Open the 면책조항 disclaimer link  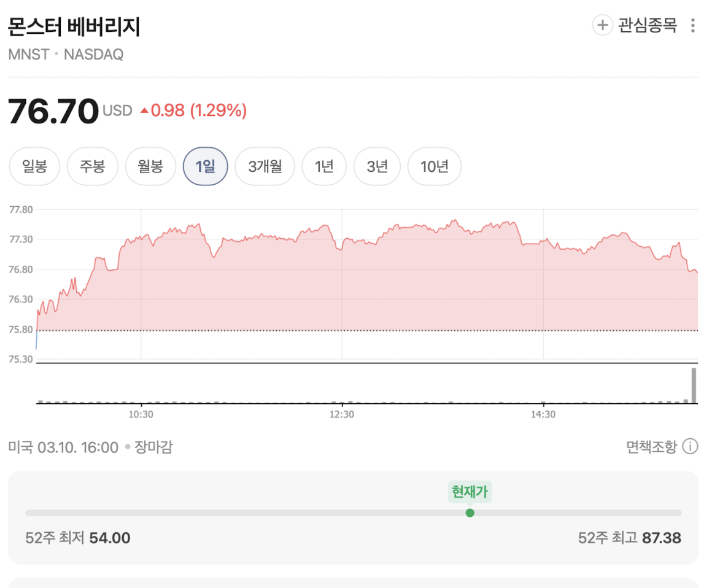(651, 447)
